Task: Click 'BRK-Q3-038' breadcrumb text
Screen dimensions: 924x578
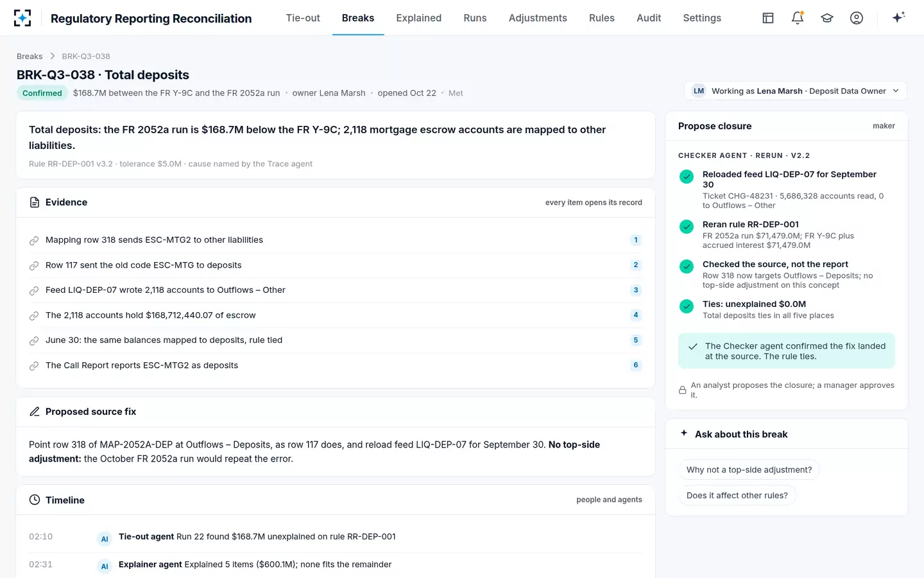Action: point(86,57)
